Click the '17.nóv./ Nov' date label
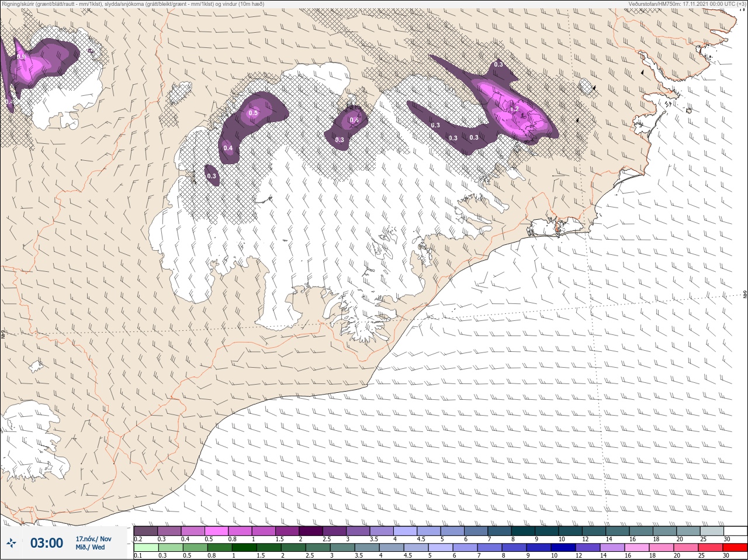 coord(93,539)
